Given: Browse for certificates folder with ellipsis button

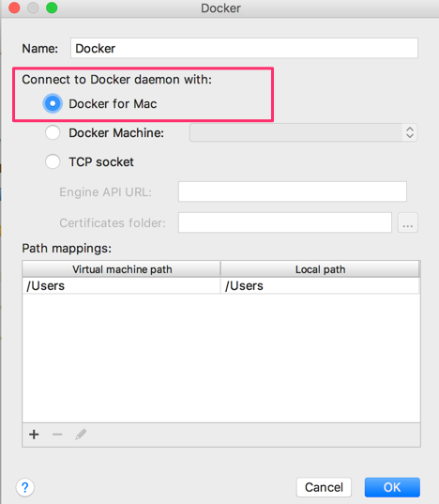Looking at the screenshot, I should [x=407, y=222].
